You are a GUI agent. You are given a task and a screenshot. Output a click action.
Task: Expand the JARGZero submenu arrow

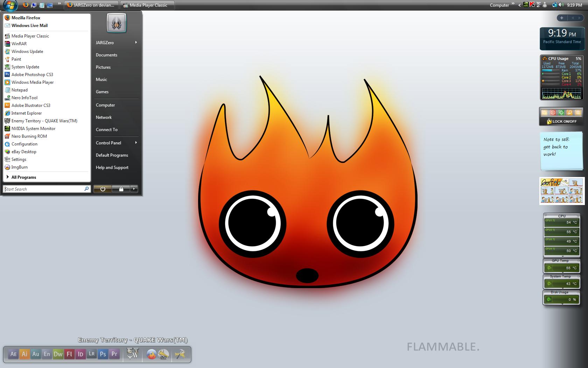tap(136, 42)
